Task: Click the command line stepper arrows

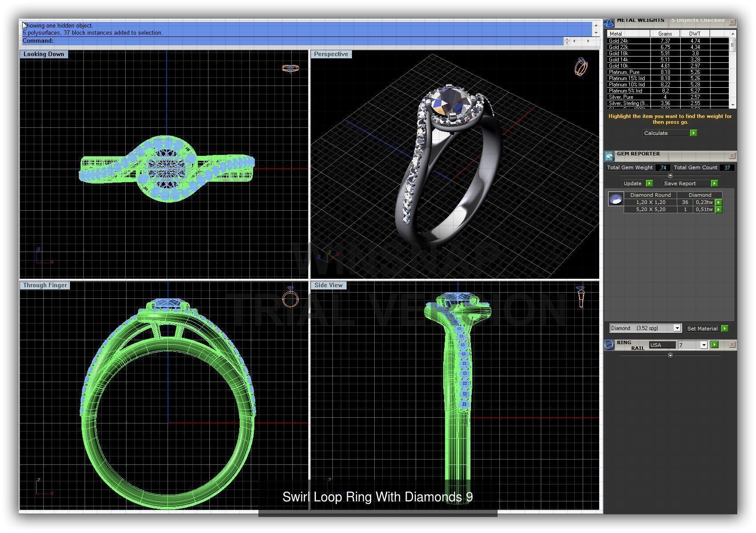Action: [x=567, y=41]
